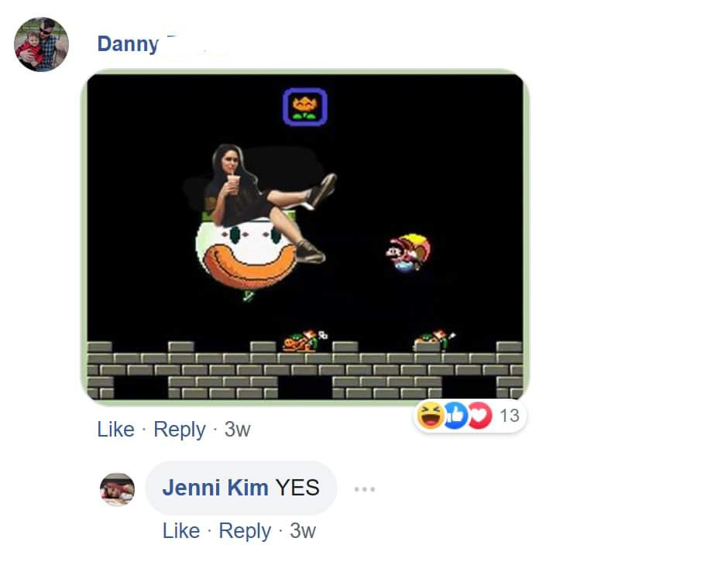Like Jenni Kim's YES reply
The image size is (728, 562).
[181, 530]
